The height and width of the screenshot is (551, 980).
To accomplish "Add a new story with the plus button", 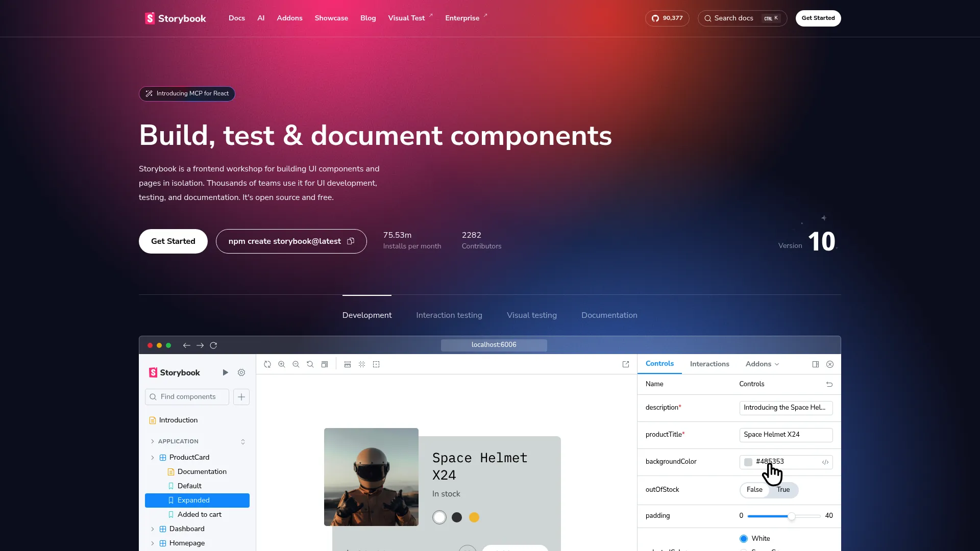I will click(x=241, y=397).
